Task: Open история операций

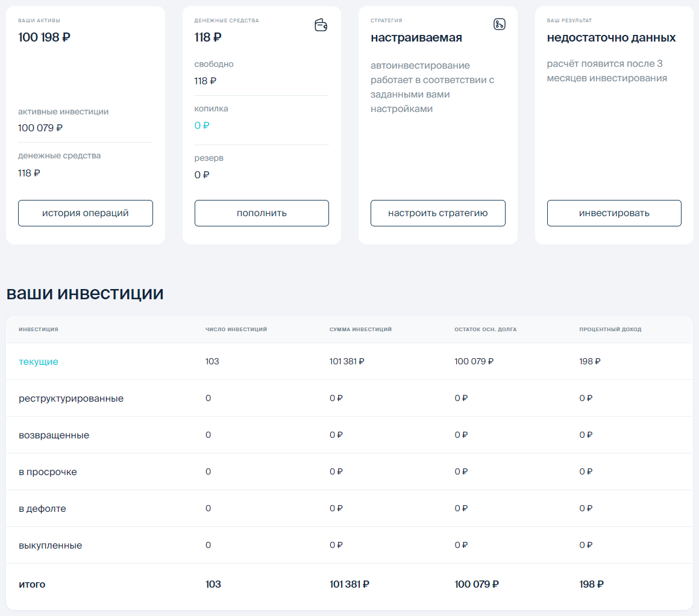Action: (x=85, y=213)
